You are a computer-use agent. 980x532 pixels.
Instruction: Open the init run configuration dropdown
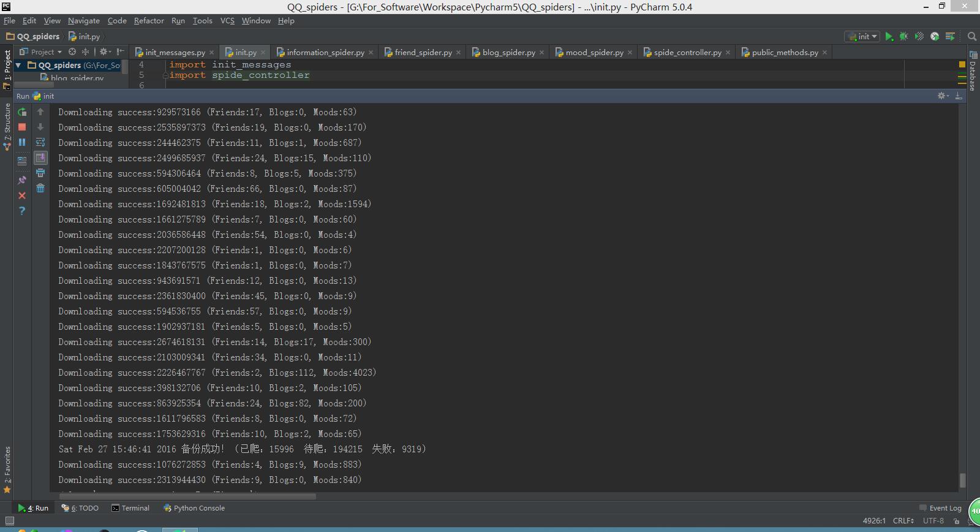point(862,37)
